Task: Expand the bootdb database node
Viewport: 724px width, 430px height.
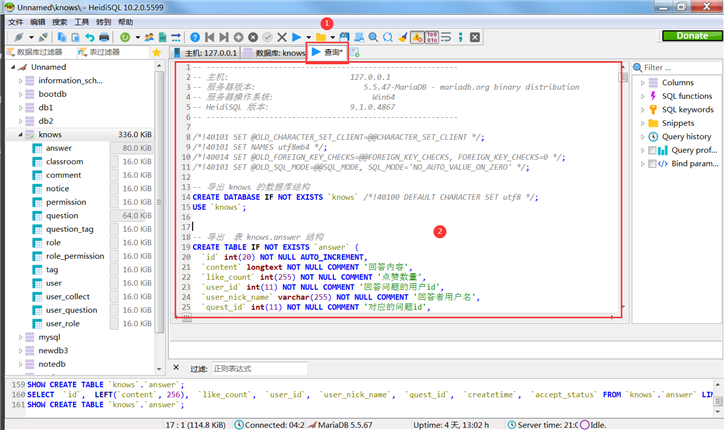Action: (x=20, y=94)
